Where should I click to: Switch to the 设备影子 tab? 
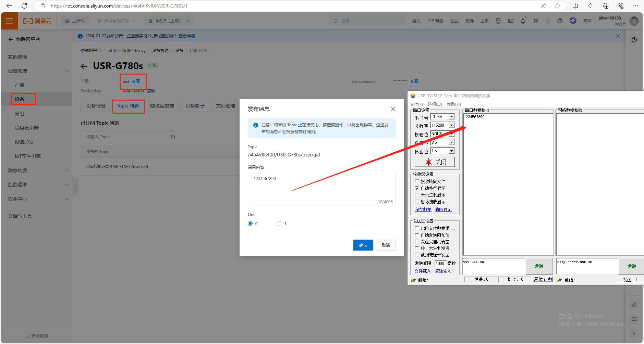[195, 106]
